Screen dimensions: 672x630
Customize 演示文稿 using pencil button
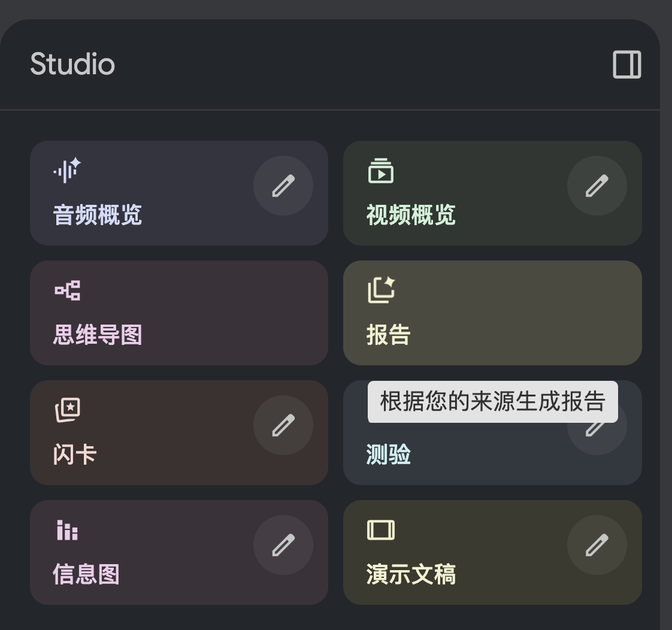pos(597,545)
